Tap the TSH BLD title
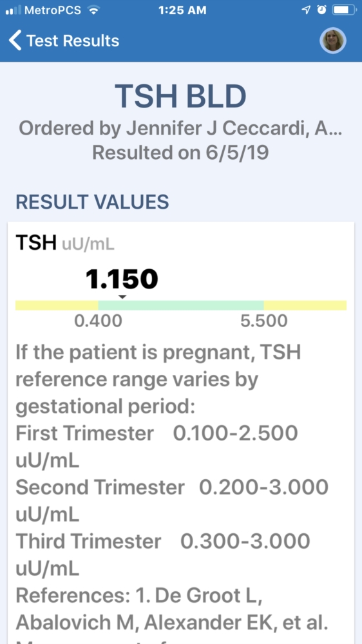The height and width of the screenshot is (644, 362). tap(180, 96)
